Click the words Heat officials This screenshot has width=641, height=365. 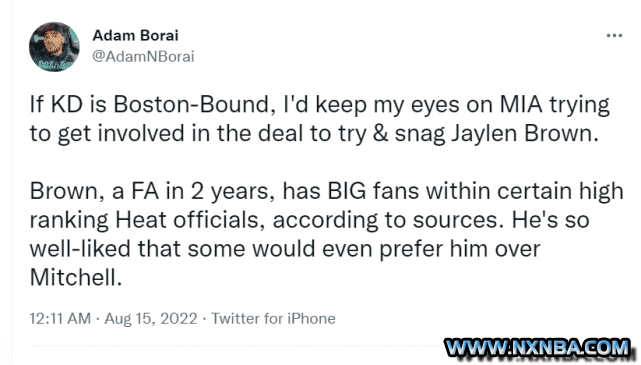[186, 220]
